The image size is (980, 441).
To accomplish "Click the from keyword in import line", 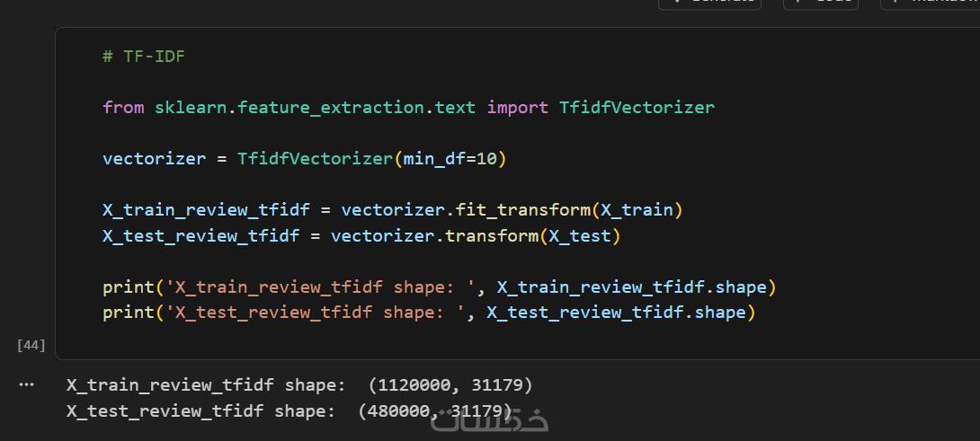I will click(123, 108).
